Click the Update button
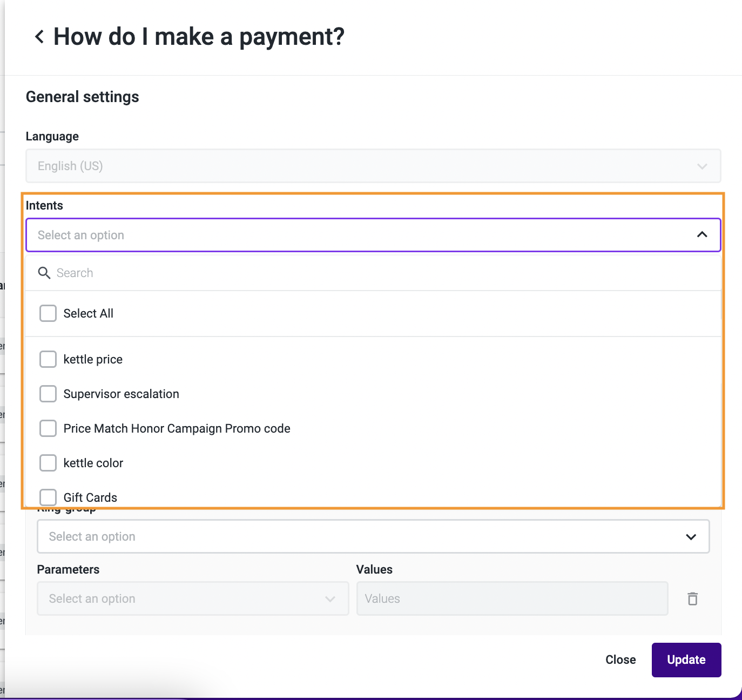Image resolution: width=742 pixels, height=700 pixels. coord(686,659)
